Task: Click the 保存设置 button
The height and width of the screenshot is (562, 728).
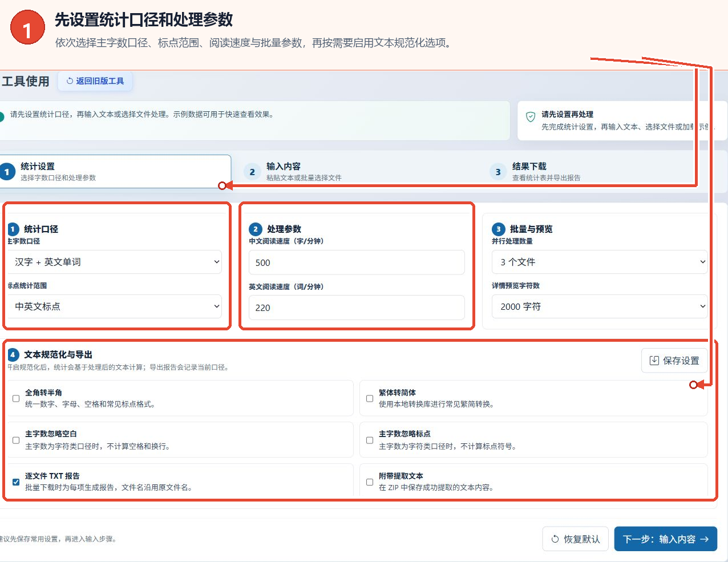Action: point(674,361)
